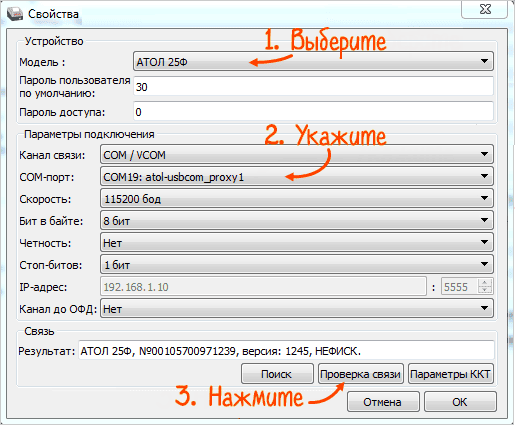Open the Модель dropdown showing АТОЛ 25Ф
The image size is (515, 425).
[x=313, y=61]
